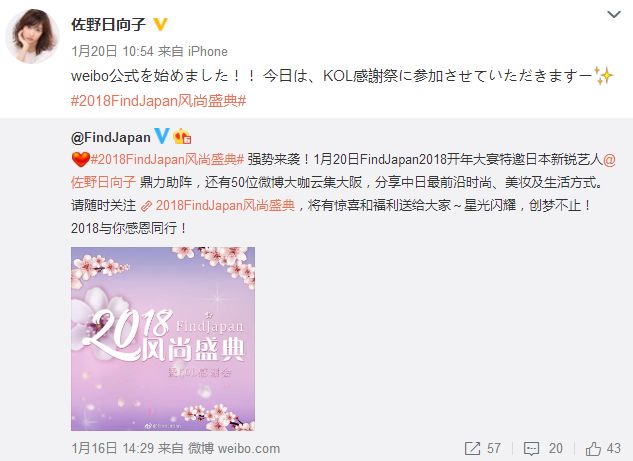Open the post timestamp 1月20日 10:54
Screen dimensions: 633x461
tap(112, 51)
